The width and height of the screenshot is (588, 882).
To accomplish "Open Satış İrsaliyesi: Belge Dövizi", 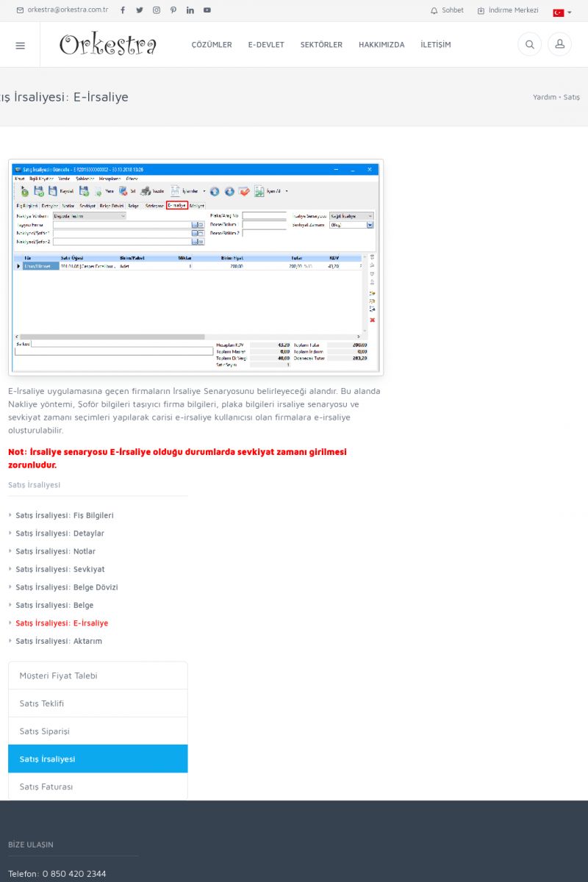I will 67,587.
